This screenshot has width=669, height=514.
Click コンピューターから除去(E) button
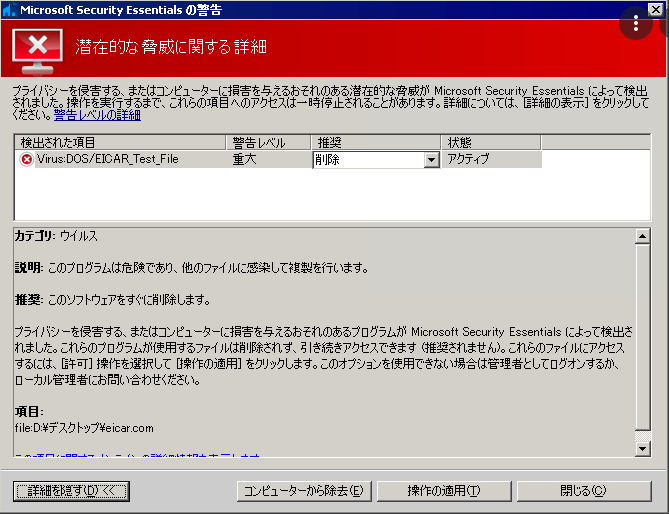(304, 491)
